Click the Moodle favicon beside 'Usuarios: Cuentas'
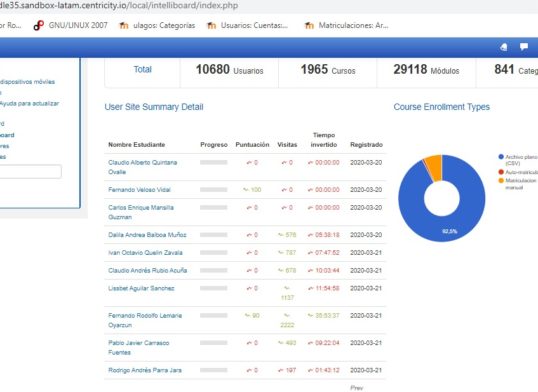 click(211, 25)
